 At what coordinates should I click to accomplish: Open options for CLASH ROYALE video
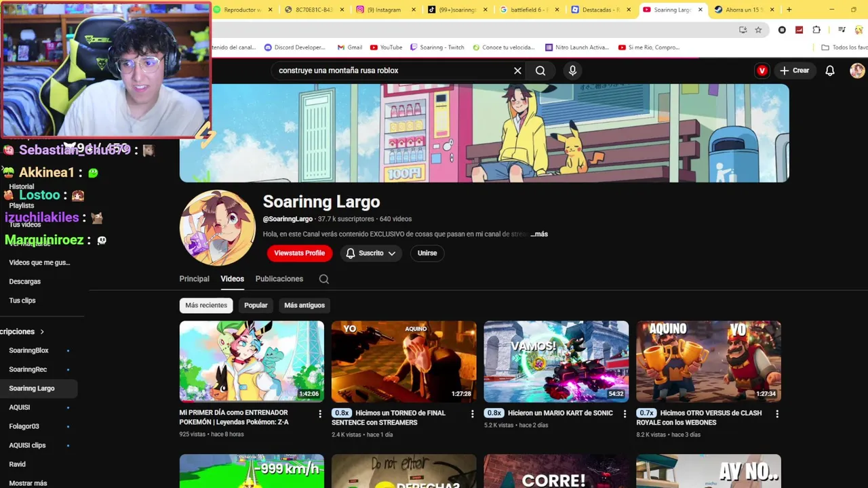[777, 413]
